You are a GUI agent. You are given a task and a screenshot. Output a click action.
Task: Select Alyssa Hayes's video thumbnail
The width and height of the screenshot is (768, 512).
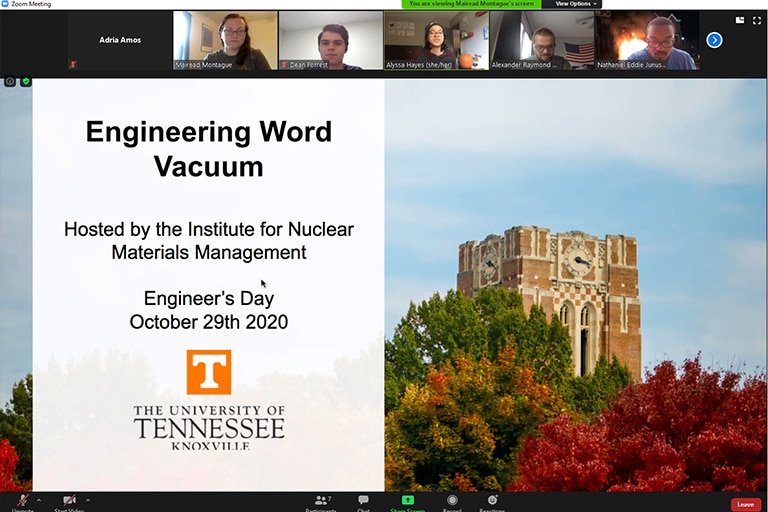(436, 40)
